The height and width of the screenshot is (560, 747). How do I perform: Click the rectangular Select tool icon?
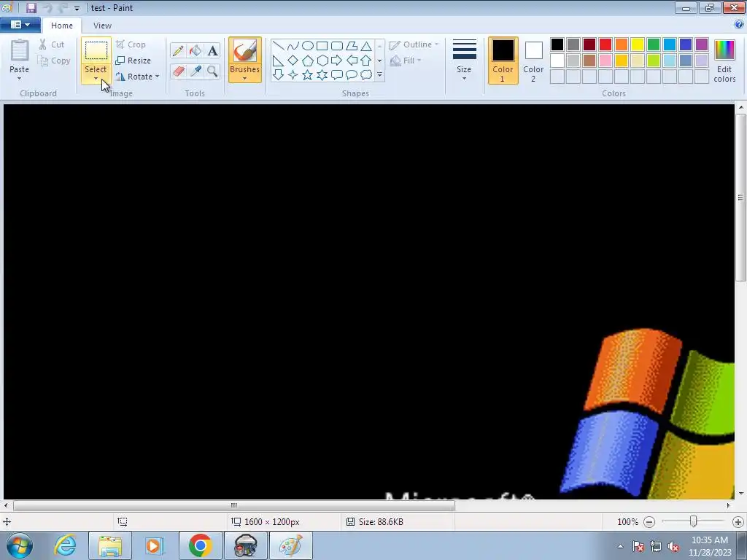click(x=96, y=50)
